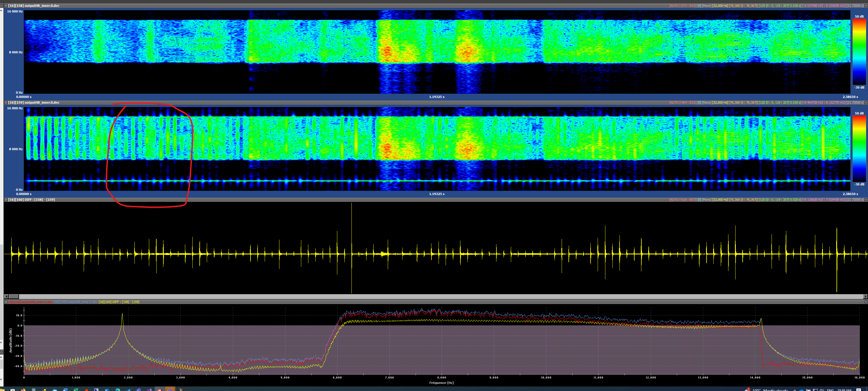Click the right-edge icon of the [158] title bar

[x=866, y=6]
